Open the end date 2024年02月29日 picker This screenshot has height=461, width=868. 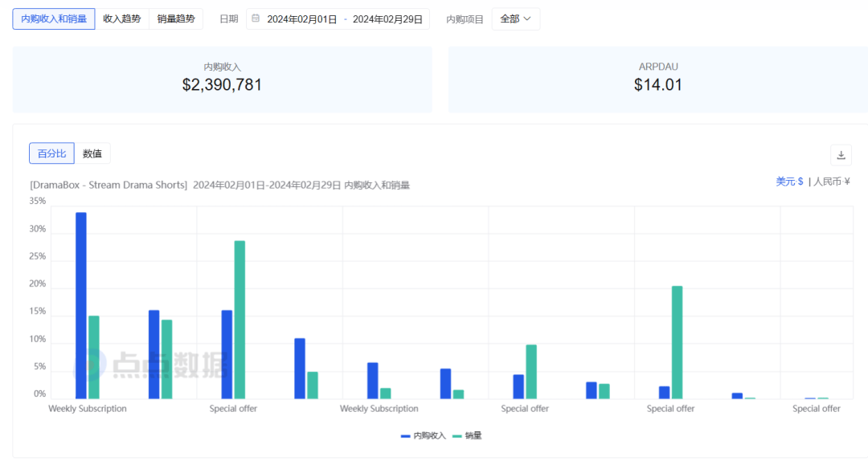point(387,19)
